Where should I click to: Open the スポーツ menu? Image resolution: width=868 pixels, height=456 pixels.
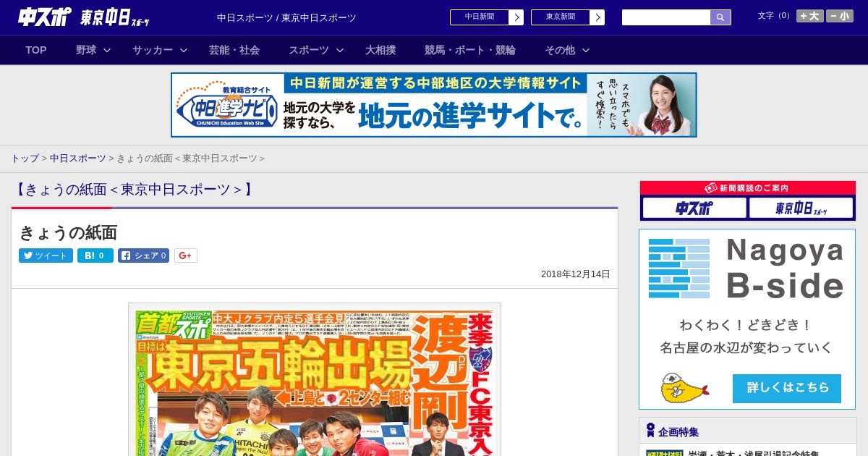[x=309, y=50]
